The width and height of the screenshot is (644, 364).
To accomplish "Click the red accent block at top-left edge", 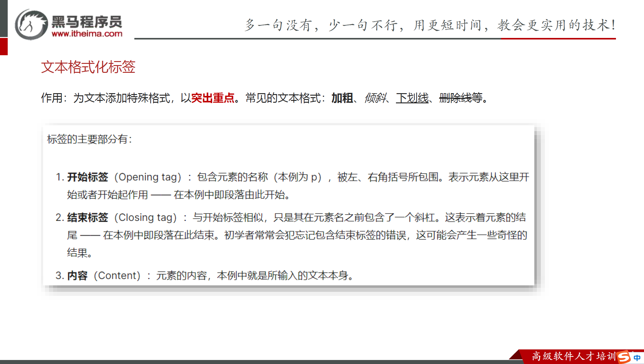I will coord(4,46).
